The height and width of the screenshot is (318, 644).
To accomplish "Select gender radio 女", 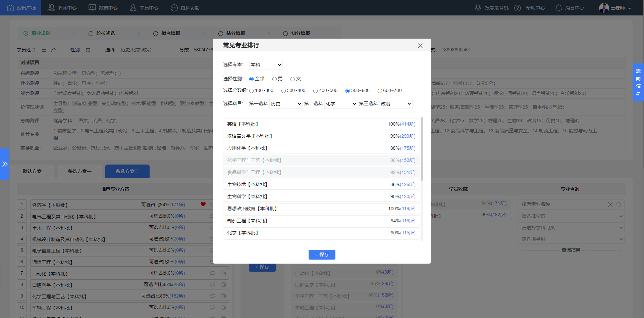I will point(292,79).
